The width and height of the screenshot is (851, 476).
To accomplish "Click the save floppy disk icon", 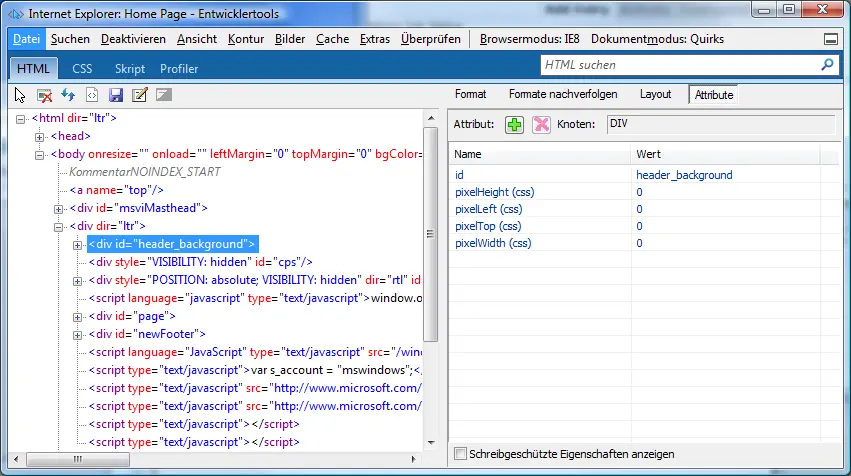I will [x=116, y=95].
